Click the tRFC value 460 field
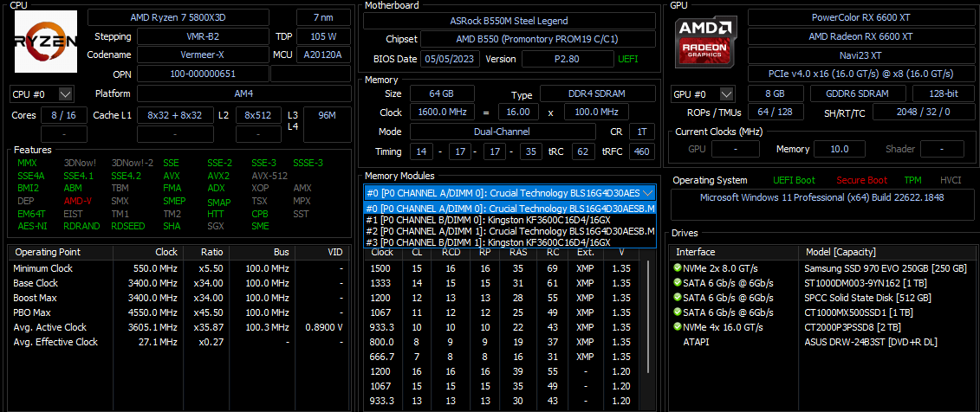Screen dimensions: 980x412 coord(641,151)
